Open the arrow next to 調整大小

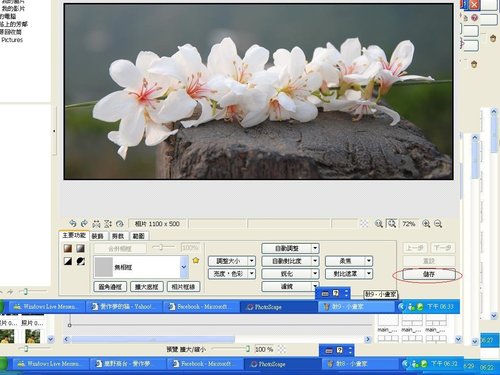pos(252,261)
